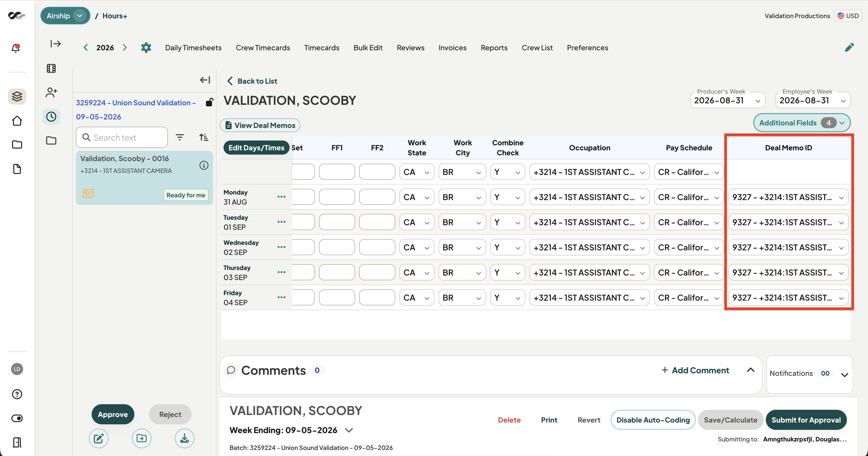Go to home icon in left rail
The height and width of the screenshot is (456, 868).
click(17, 121)
